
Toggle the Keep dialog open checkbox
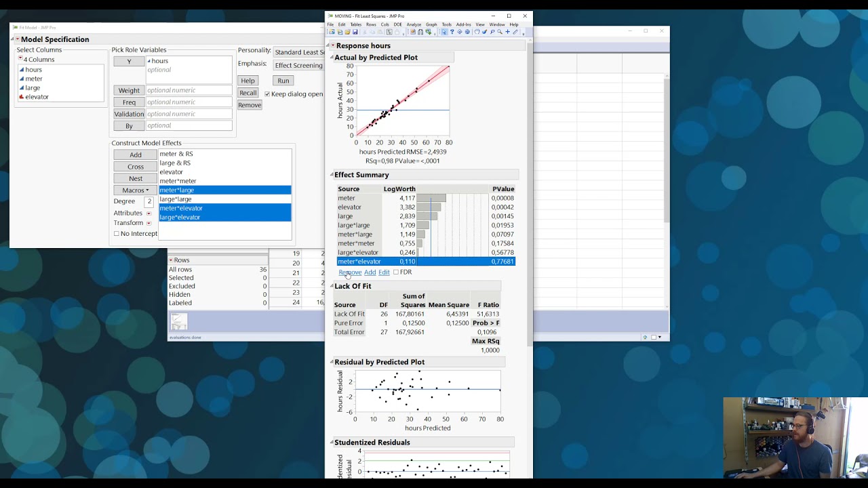click(267, 94)
